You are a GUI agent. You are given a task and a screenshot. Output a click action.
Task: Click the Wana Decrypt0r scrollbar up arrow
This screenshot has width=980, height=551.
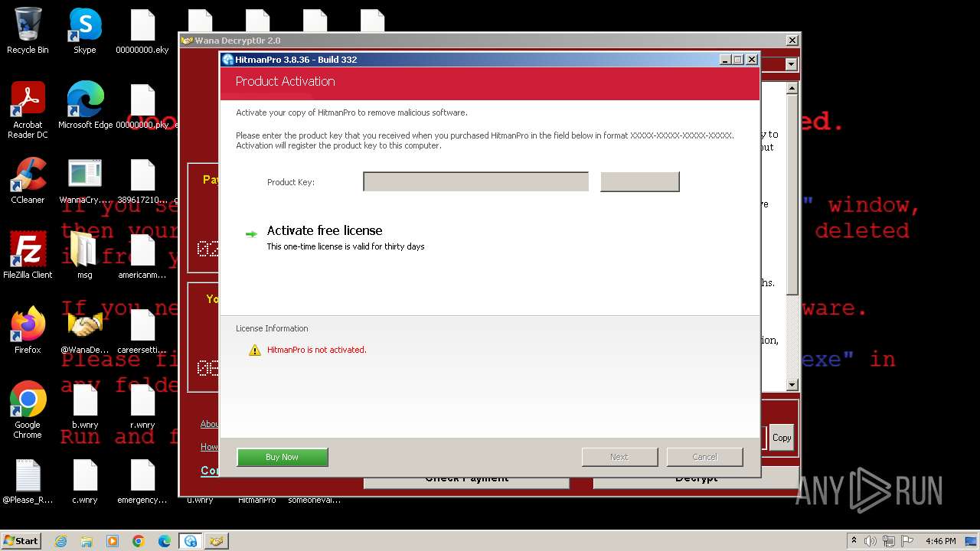coord(792,89)
